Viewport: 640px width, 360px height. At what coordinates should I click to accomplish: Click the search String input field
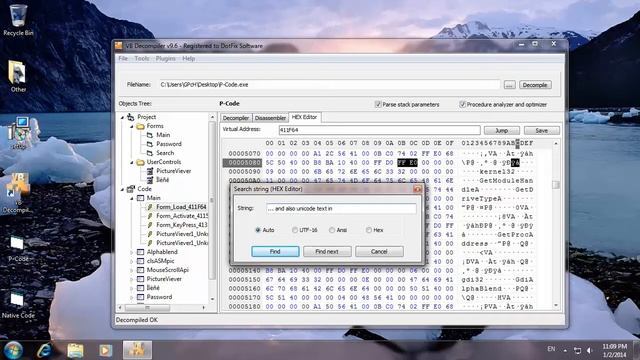[x=341, y=209]
